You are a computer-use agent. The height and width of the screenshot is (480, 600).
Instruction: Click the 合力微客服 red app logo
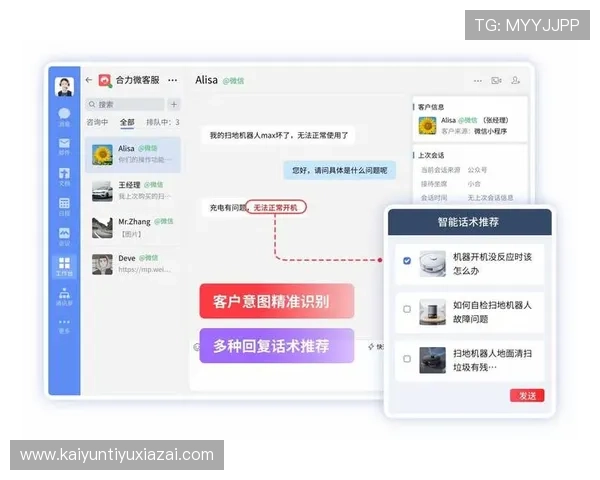coord(105,80)
